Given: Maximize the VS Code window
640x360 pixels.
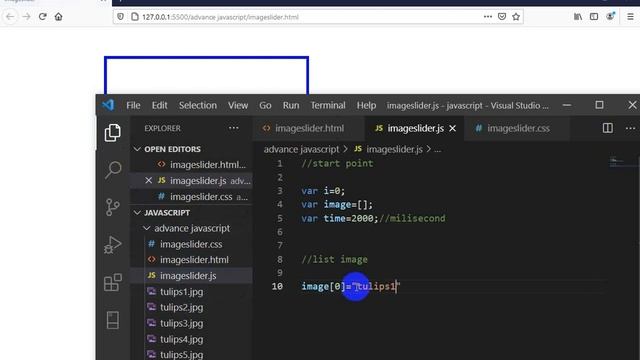Looking at the screenshot, I should click(599, 105).
